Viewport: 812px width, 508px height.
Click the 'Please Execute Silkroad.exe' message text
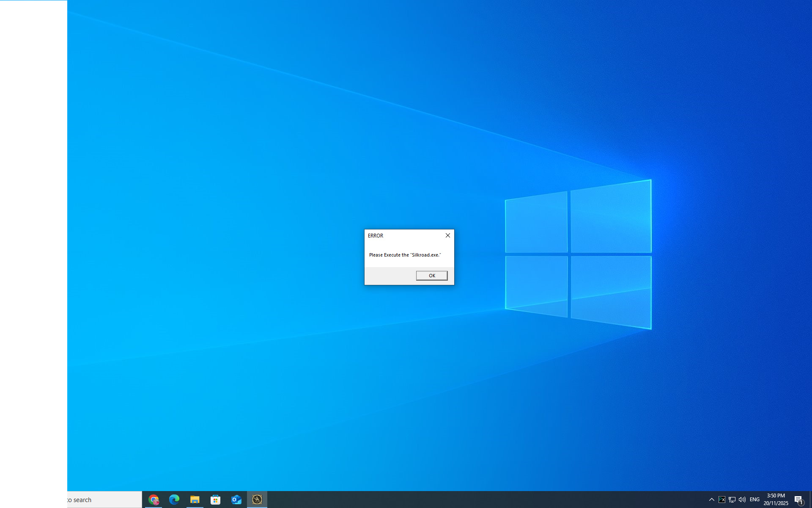click(405, 255)
